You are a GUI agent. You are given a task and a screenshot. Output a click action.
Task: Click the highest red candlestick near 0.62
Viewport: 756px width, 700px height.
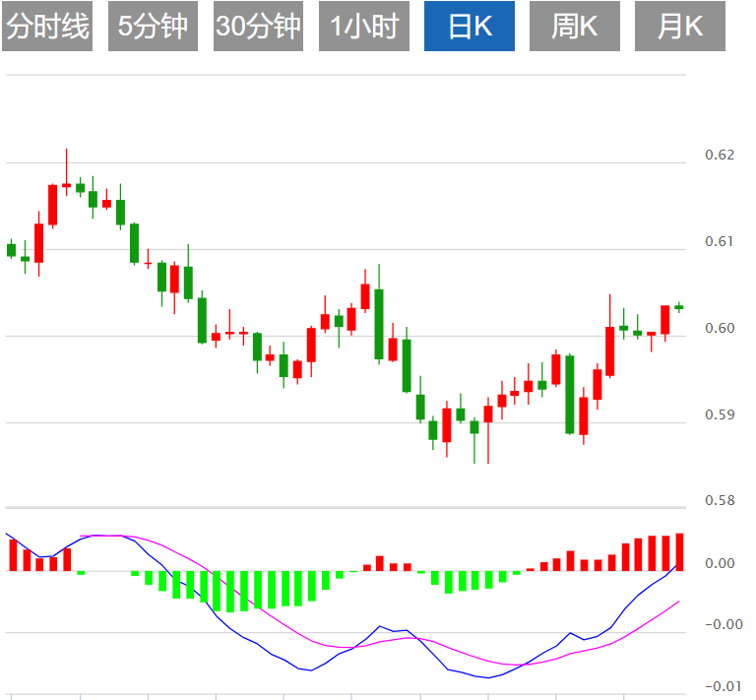point(67,184)
